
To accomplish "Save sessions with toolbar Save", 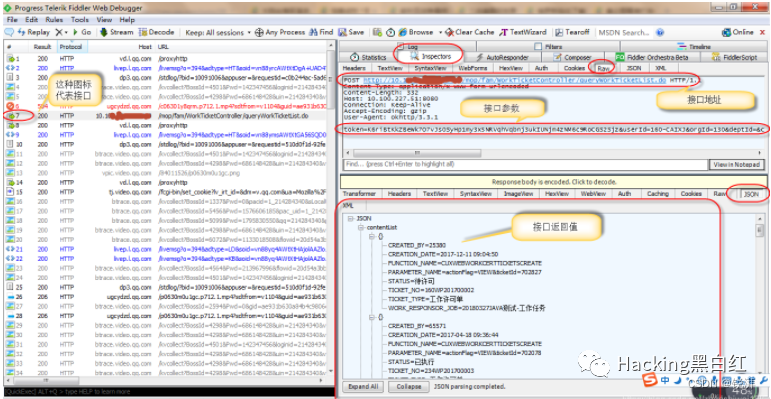I will (x=351, y=32).
